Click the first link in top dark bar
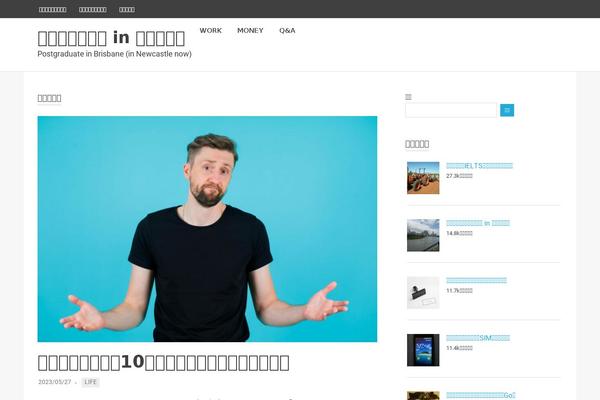Viewport: 600px width, 400px height. tap(52, 10)
